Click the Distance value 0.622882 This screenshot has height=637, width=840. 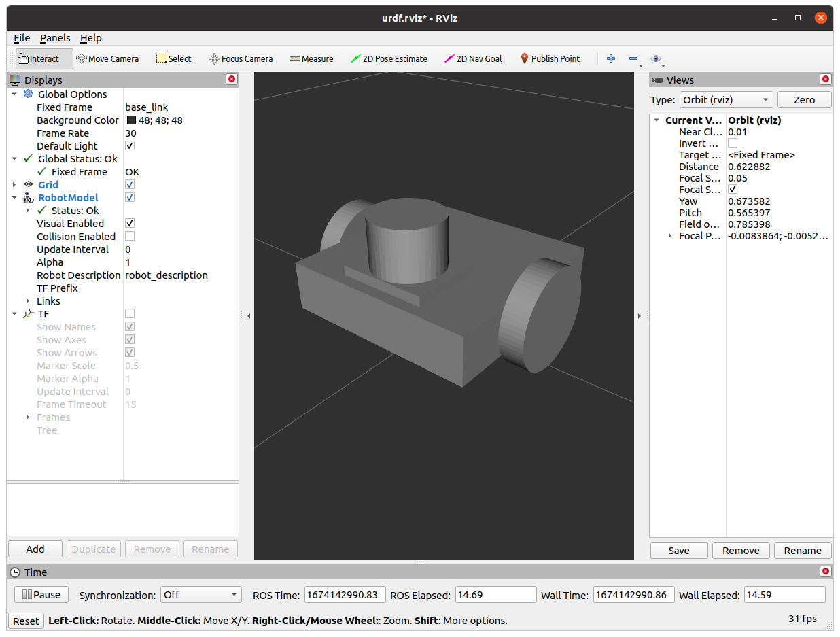pyautogui.click(x=749, y=166)
